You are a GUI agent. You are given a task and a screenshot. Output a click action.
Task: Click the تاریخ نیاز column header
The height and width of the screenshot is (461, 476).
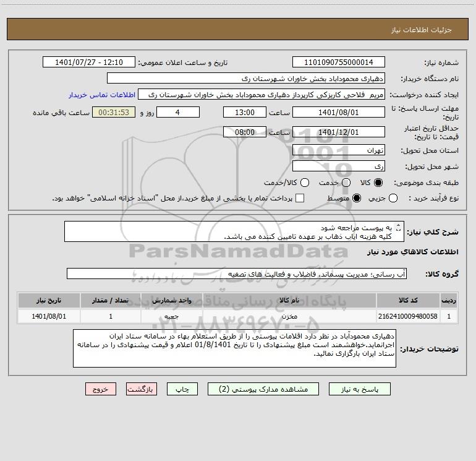point(49,300)
